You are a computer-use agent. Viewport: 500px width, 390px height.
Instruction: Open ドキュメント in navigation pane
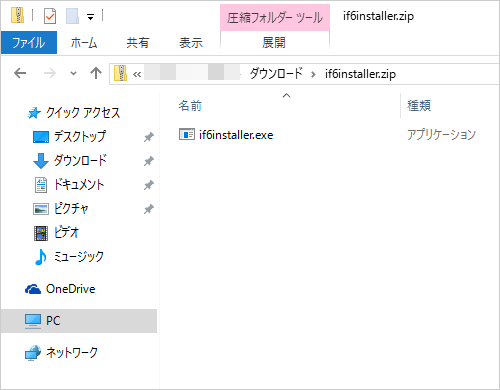(x=79, y=184)
